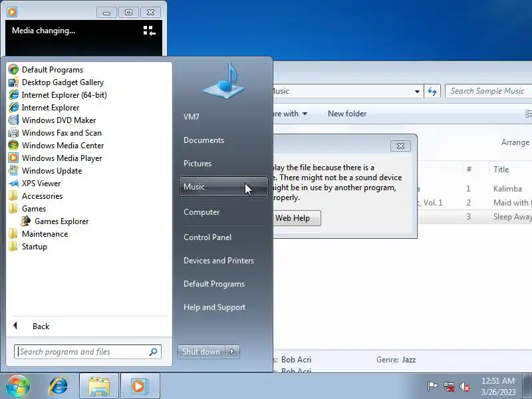
Task: Switch to Windows Explorer on taskbar
Action: pyautogui.click(x=98, y=386)
